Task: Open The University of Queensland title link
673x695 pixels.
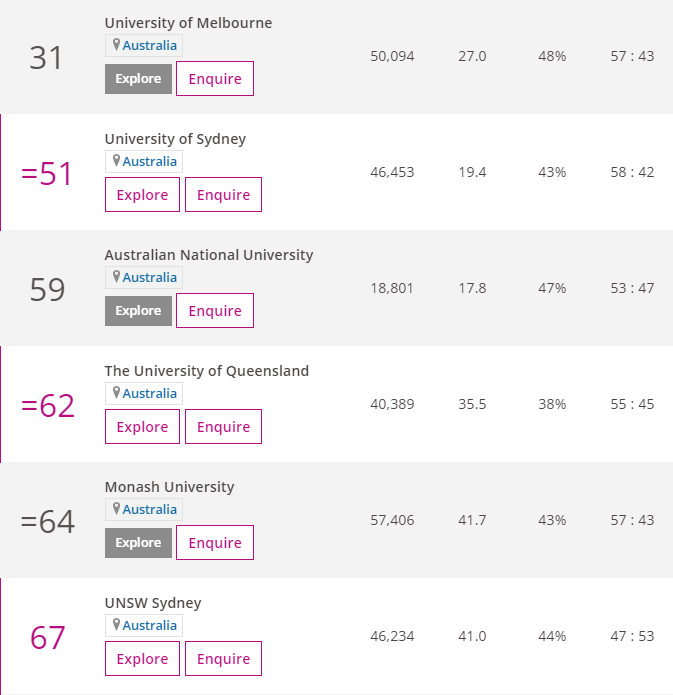Action: [x=207, y=371]
